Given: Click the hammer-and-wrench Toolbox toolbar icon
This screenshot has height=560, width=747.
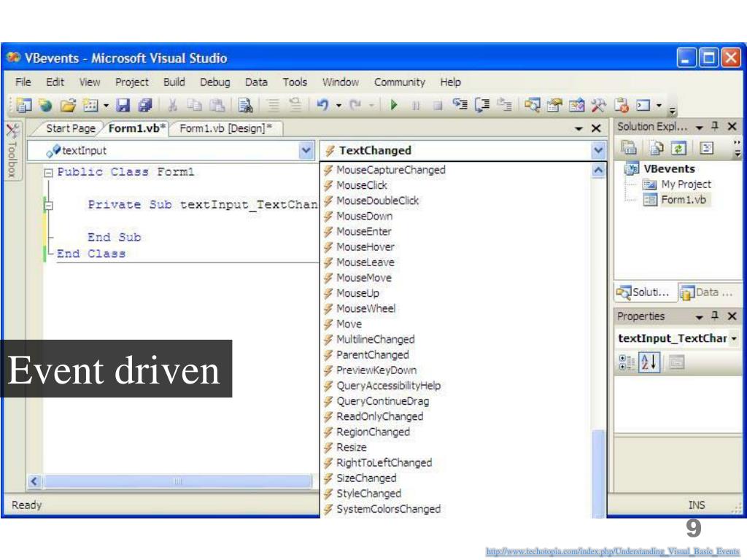Looking at the screenshot, I should (598, 105).
